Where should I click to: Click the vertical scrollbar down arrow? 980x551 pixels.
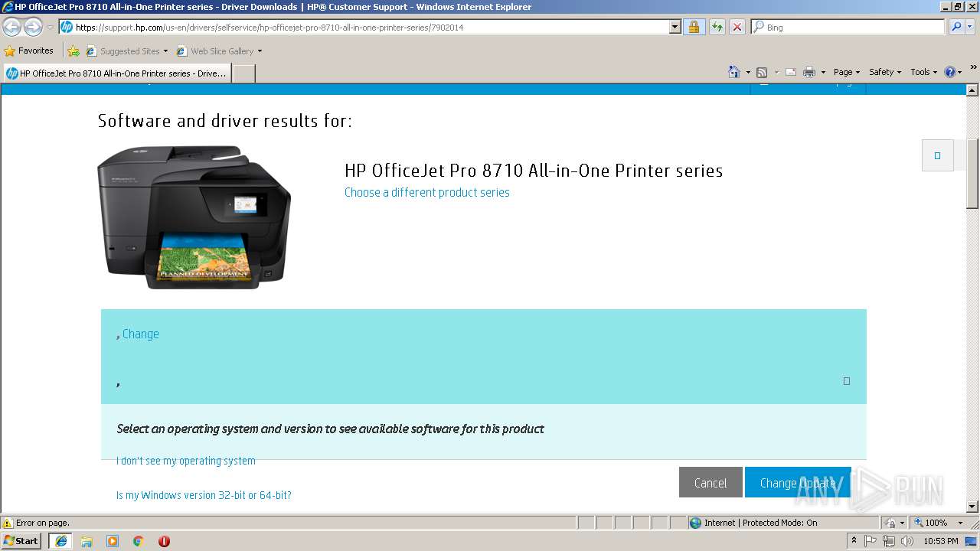(972, 506)
